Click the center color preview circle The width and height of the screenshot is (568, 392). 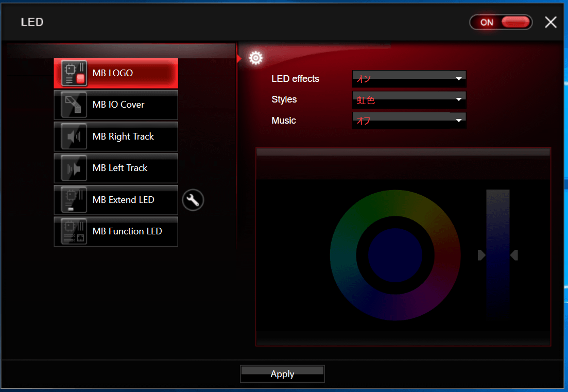pyautogui.click(x=395, y=255)
